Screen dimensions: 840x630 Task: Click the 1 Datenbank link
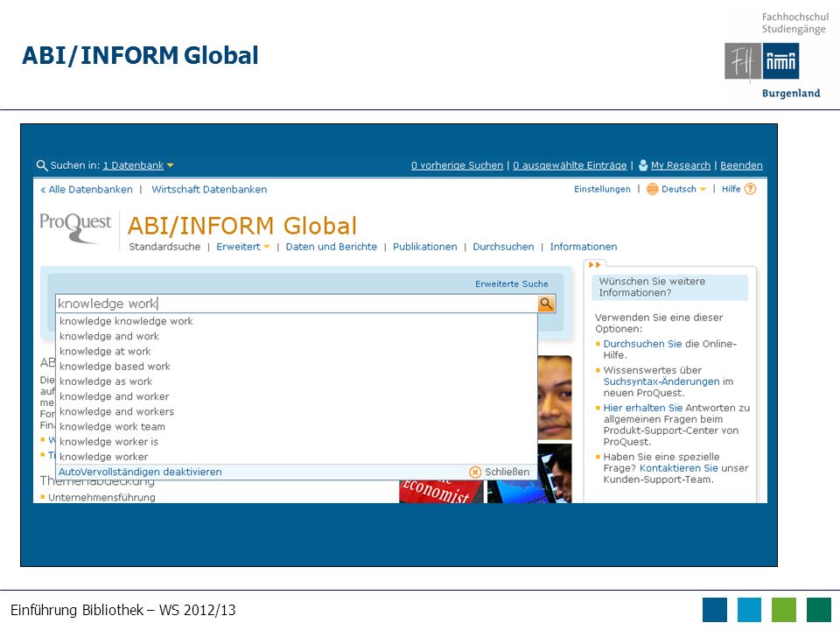tap(133, 165)
